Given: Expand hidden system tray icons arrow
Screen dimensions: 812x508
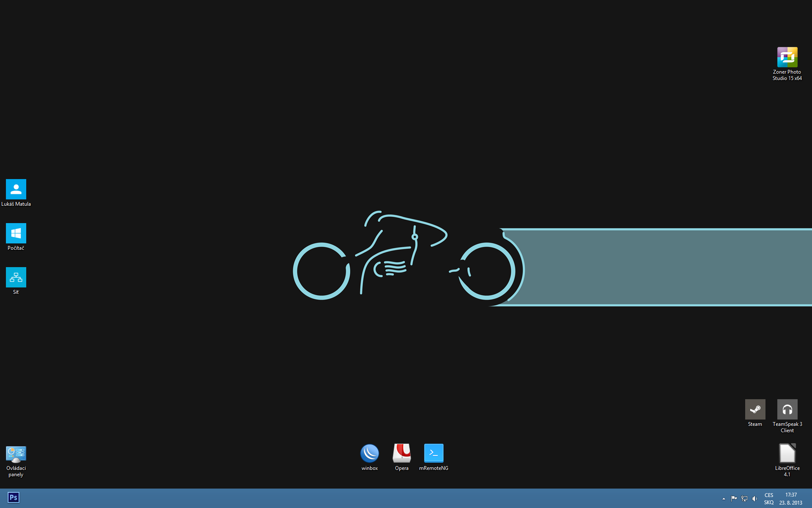Looking at the screenshot, I should click(x=724, y=499).
